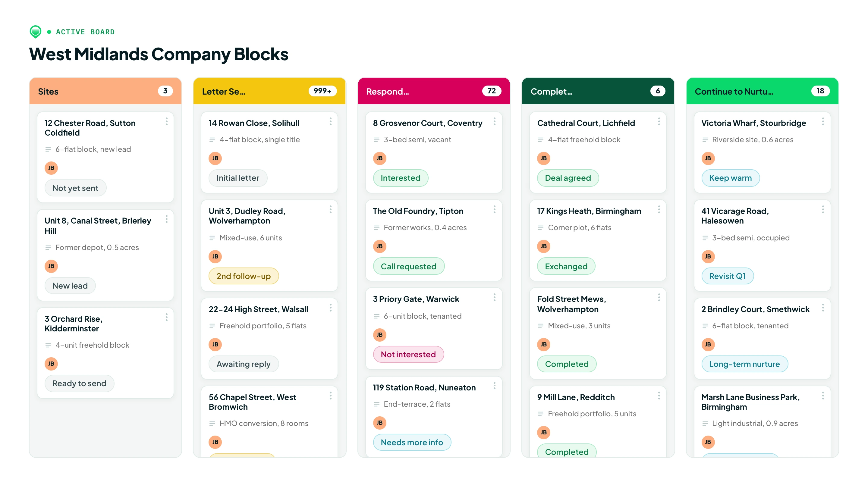Open options for Unit 8 Canal Street card

(x=166, y=220)
